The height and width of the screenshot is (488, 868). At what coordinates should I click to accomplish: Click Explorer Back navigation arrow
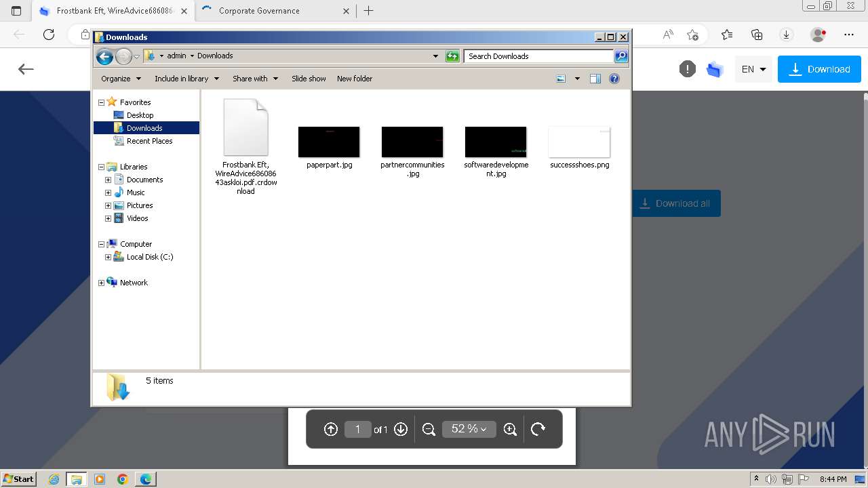[x=104, y=56]
